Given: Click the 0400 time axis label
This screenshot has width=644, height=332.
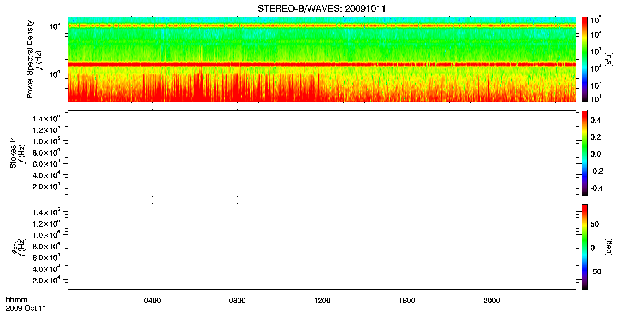Looking at the screenshot, I should [x=152, y=301].
